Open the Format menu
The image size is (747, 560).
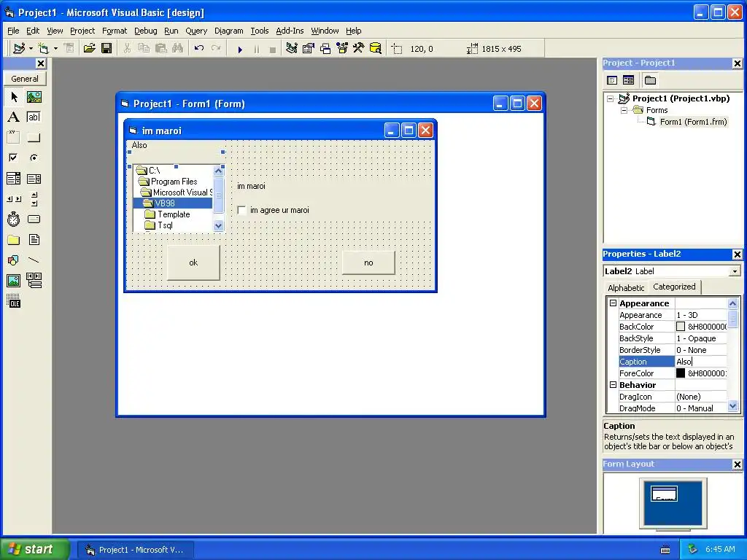[x=115, y=31]
